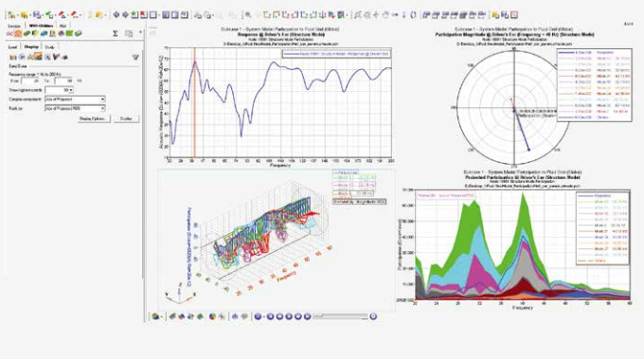Click the orange icon in NVH-Utilities row

tap(18, 33)
